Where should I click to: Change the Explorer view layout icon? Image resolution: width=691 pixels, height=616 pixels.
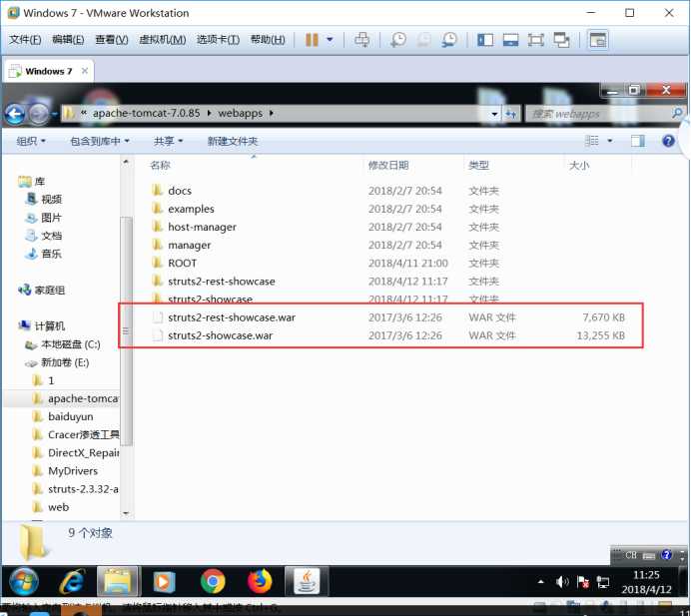(591, 141)
